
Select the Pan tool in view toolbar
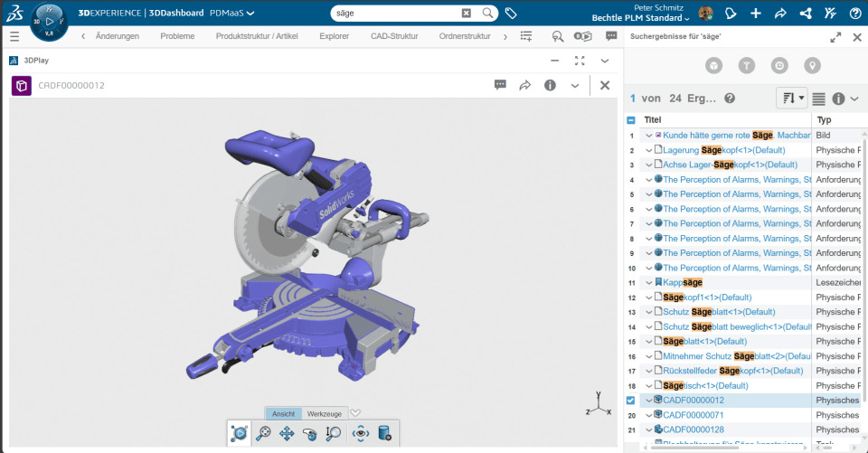[x=287, y=434]
